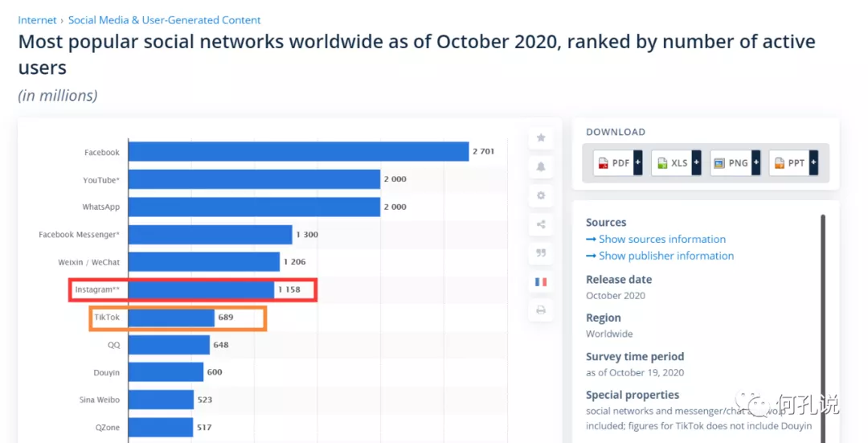Go to Internet breadcrumb link

[37, 20]
